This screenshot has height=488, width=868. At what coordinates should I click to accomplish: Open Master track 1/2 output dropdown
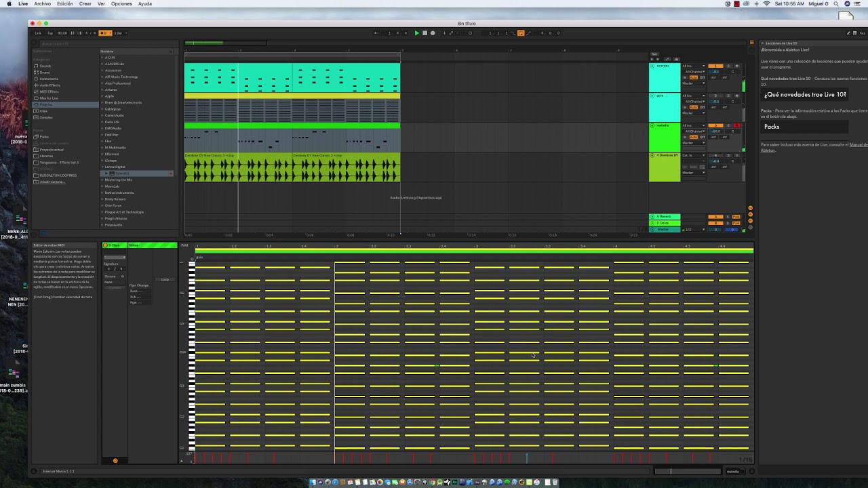point(694,230)
